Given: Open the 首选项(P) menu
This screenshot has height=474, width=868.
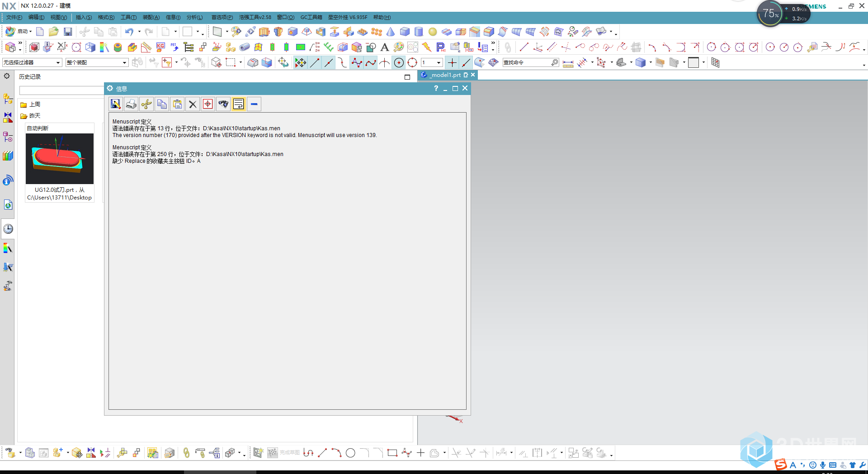Looking at the screenshot, I should (222, 17).
